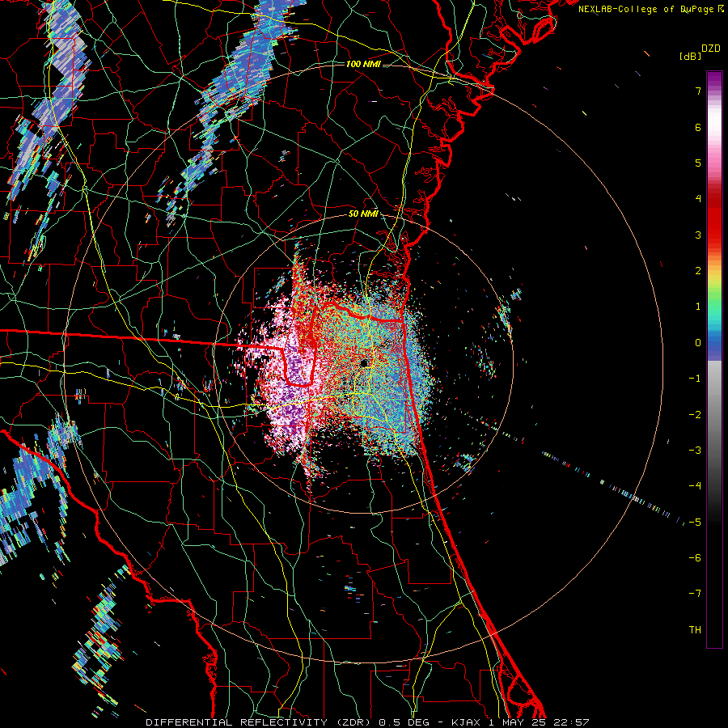The width and height of the screenshot is (728, 728).
Task: Click the -1 dB legend tick label
Action: 695,379
